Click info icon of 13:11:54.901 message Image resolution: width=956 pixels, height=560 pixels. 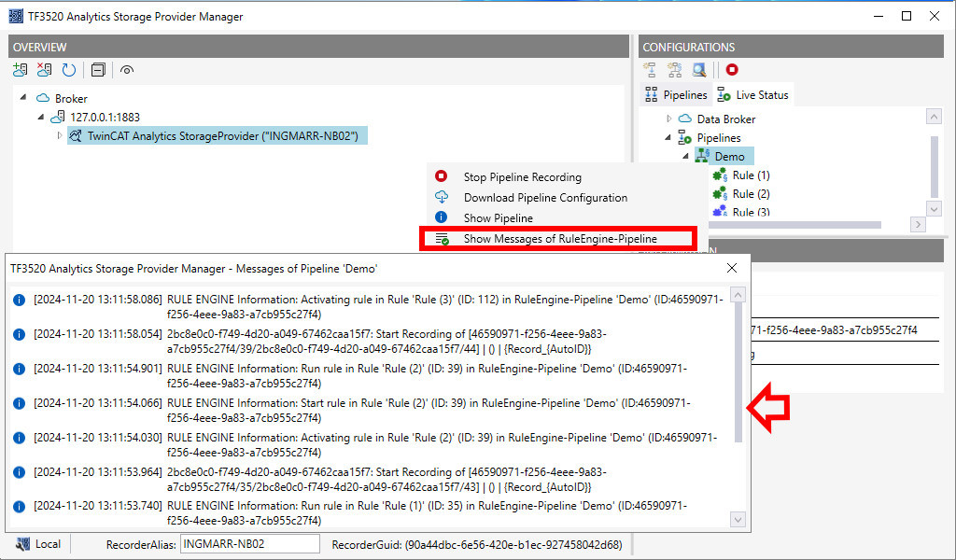click(19, 369)
